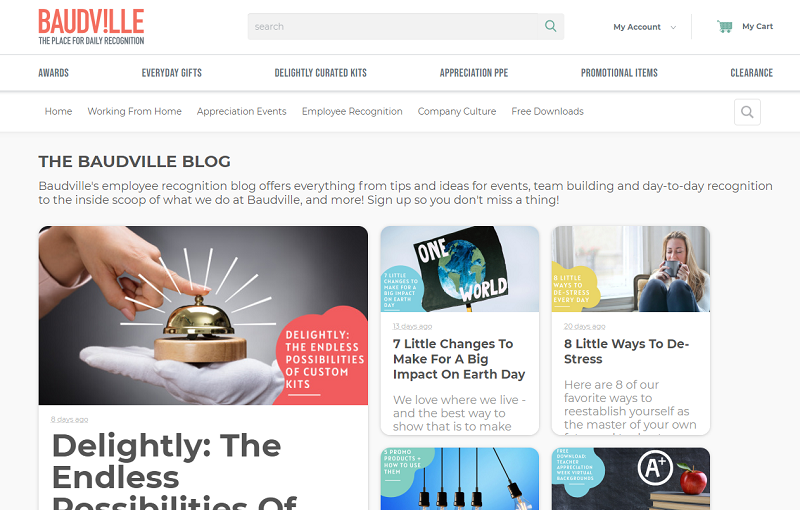The width and height of the screenshot is (800, 510).
Task: Open Employee Recognition blog category
Action: pos(352,111)
